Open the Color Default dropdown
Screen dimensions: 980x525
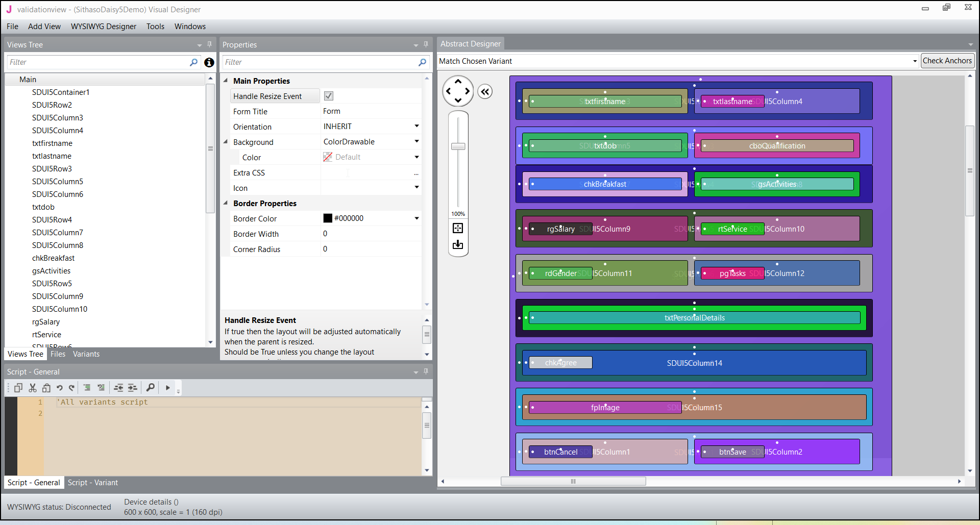point(416,157)
